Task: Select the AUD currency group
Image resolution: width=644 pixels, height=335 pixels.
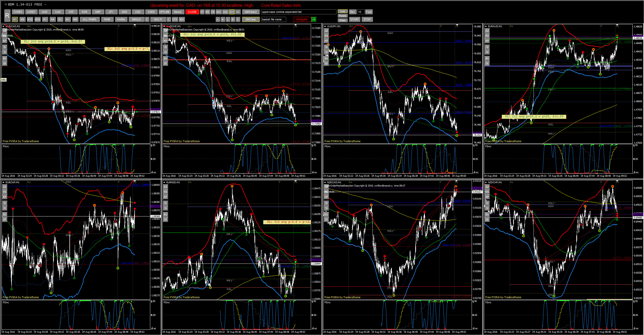Action: 45,12
